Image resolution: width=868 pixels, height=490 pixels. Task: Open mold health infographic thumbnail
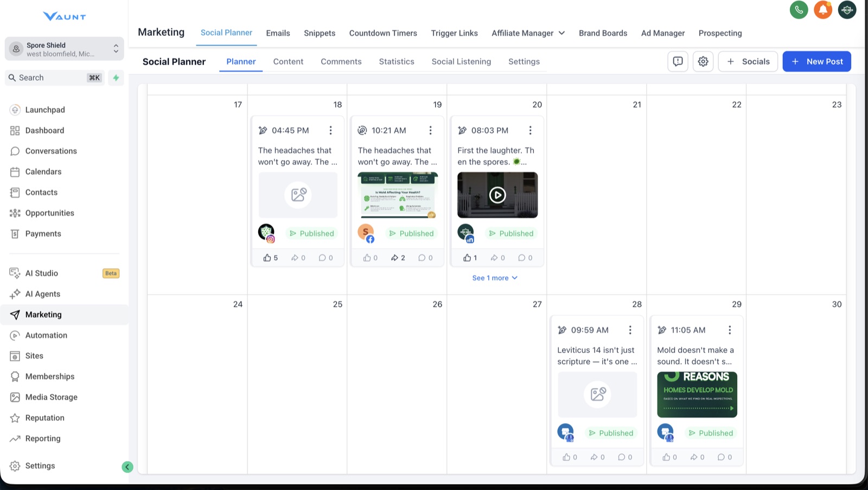(398, 195)
